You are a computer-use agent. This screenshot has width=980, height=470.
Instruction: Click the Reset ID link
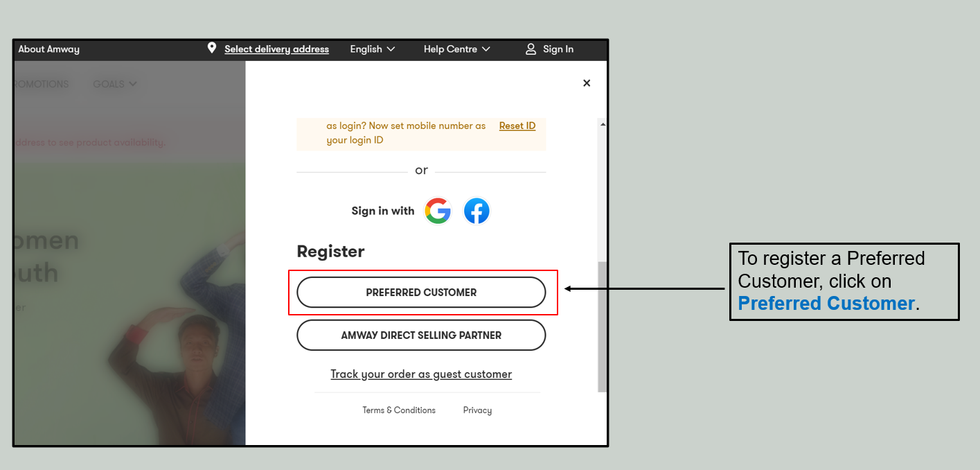point(517,125)
